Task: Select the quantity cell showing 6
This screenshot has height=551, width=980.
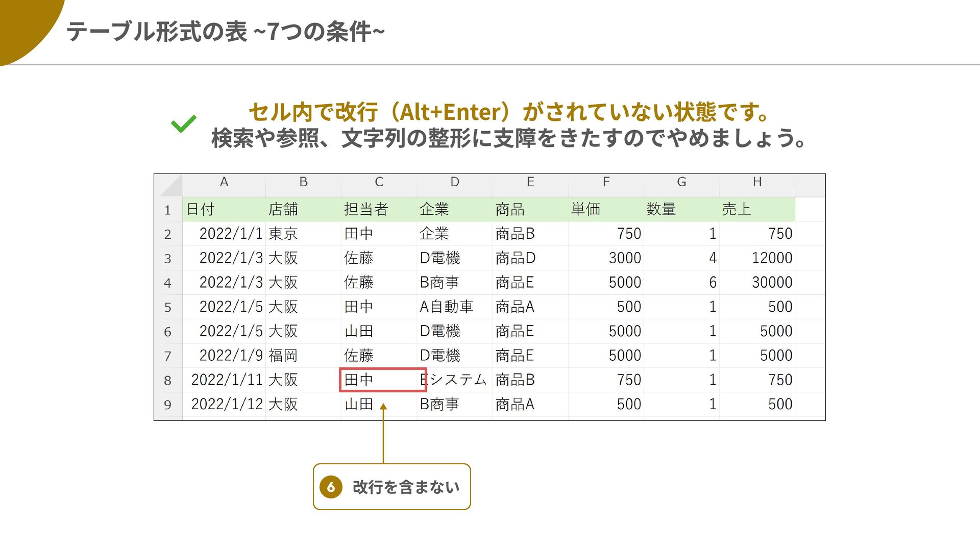Action: pyautogui.click(x=681, y=283)
